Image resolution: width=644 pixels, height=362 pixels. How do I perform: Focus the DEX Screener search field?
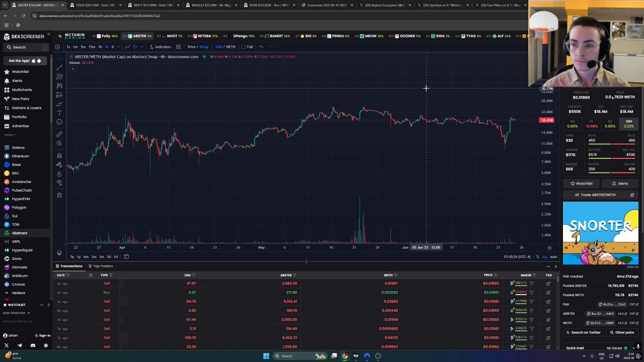pos(25,47)
